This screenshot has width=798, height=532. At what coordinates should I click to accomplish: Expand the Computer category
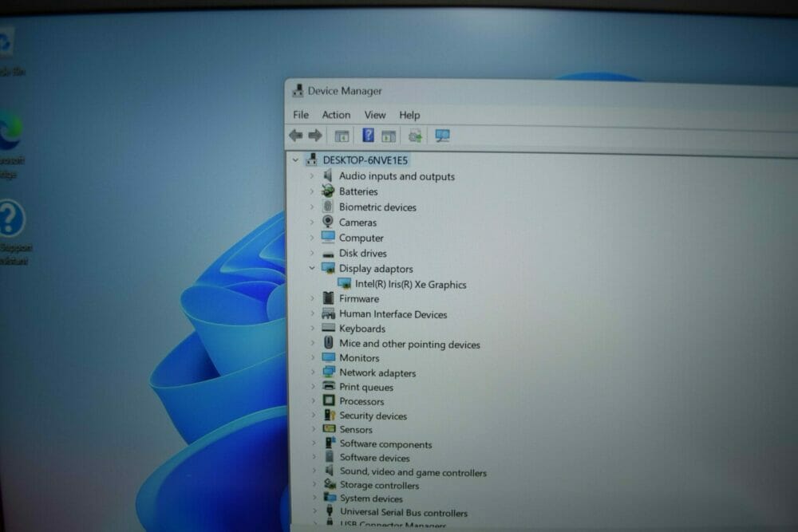[x=311, y=238]
